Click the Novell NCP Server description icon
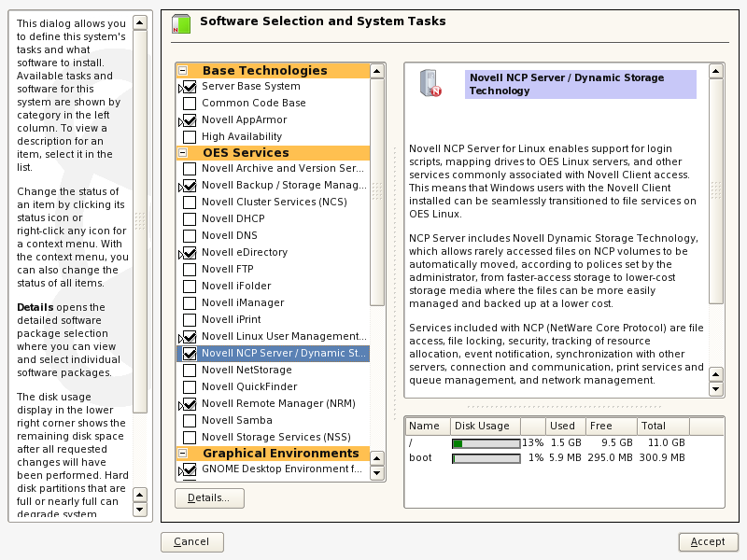Image resolution: width=747 pixels, height=560 pixels. tap(430, 84)
